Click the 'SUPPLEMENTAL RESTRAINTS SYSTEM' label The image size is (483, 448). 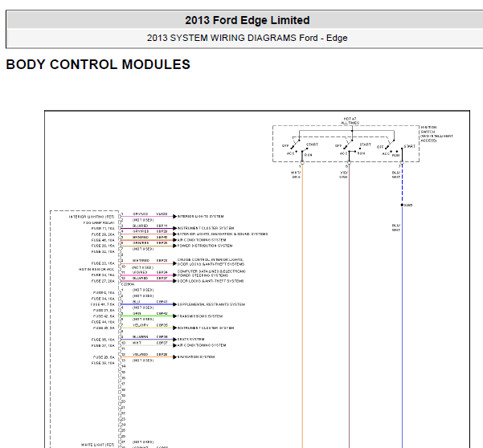(211, 304)
